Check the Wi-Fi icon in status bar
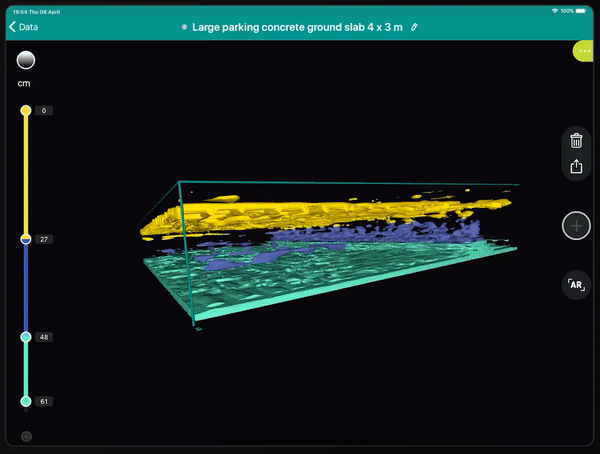 click(x=555, y=11)
